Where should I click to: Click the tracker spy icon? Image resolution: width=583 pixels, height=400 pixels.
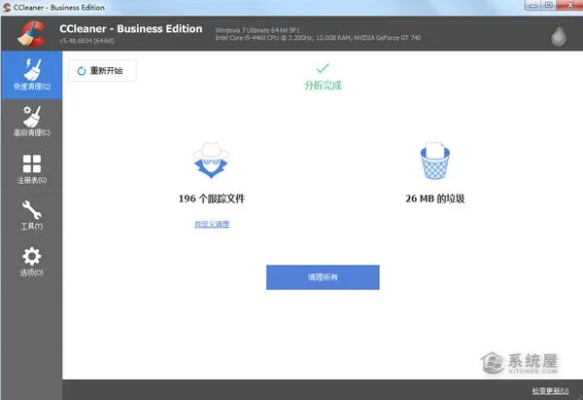point(211,160)
